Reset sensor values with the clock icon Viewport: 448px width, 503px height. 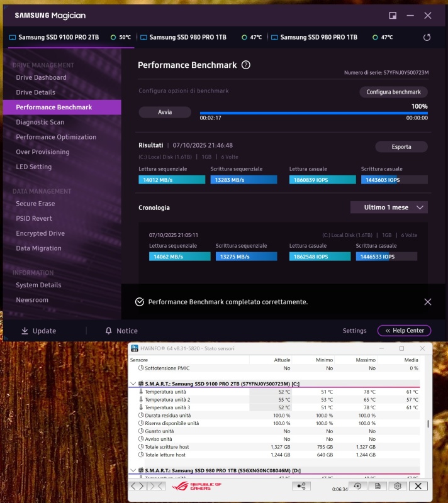pos(358,486)
